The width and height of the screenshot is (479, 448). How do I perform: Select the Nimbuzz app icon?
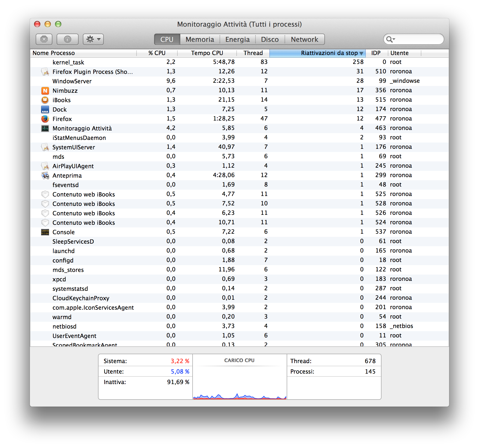tap(45, 91)
